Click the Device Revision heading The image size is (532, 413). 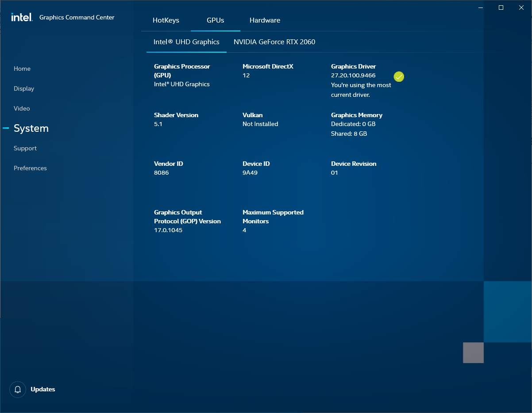pyautogui.click(x=354, y=164)
